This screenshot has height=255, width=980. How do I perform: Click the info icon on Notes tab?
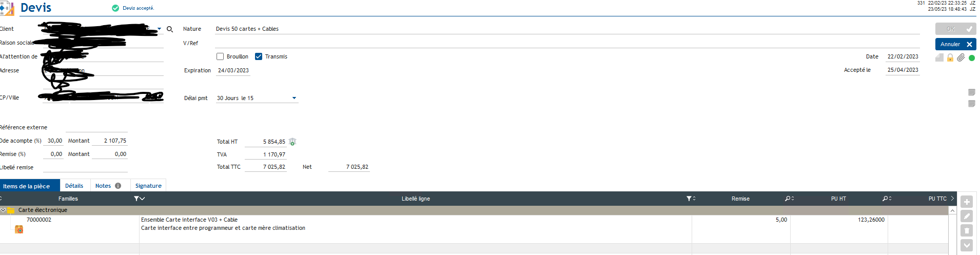(118, 186)
